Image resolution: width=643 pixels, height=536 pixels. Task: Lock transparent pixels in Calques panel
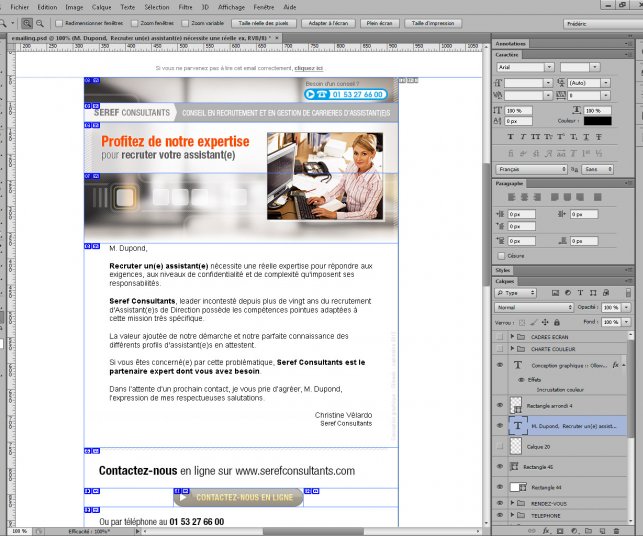[522, 323]
